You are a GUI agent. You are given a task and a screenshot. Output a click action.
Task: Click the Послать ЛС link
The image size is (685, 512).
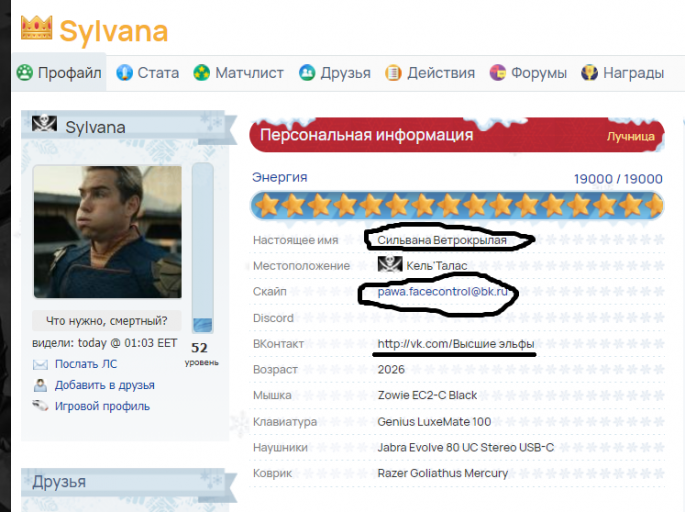(x=86, y=364)
